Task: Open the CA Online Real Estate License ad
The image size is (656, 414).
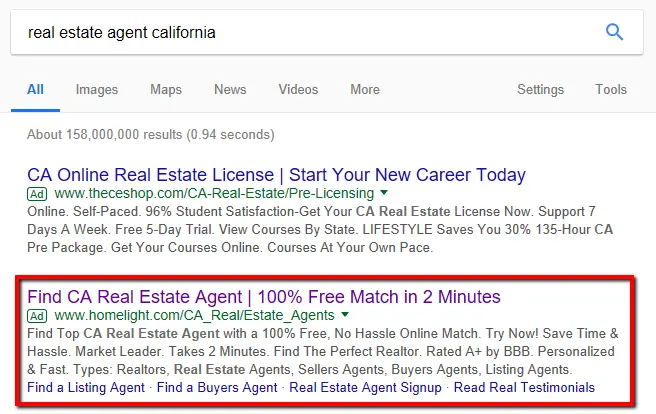Action: [276, 175]
